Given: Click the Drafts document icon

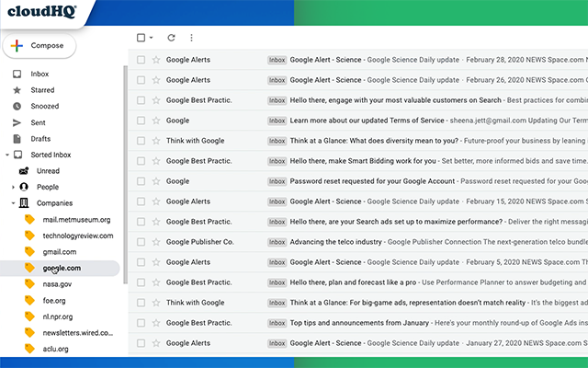Looking at the screenshot, I should (x=17, y=139).
